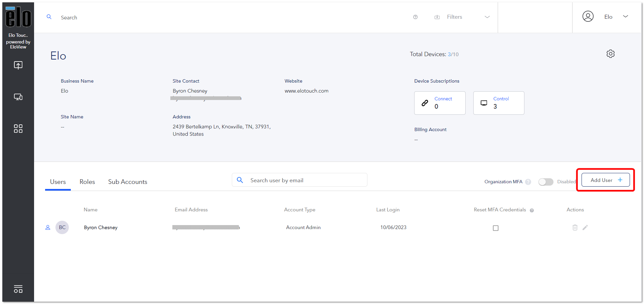Edit user Byron Chesney with pencil icon
This screenshot has width=644, height=304.
585,227
